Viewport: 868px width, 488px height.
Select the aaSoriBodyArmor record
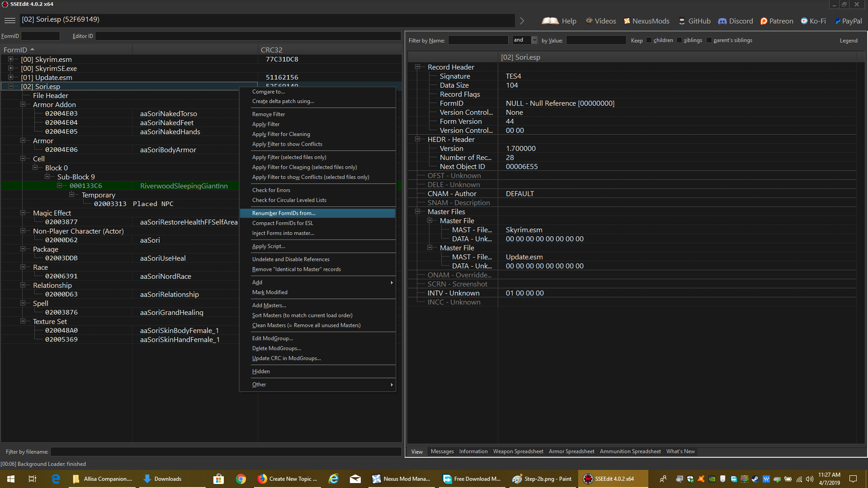[168, 150]
